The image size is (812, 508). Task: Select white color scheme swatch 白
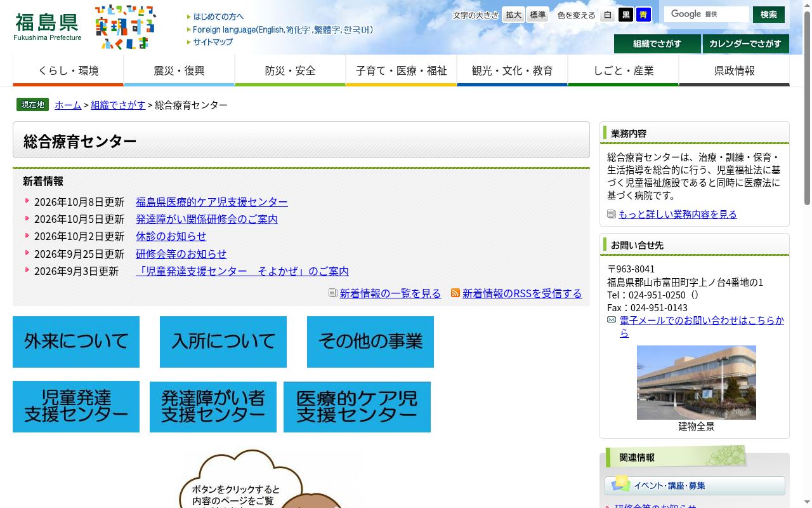607,15
